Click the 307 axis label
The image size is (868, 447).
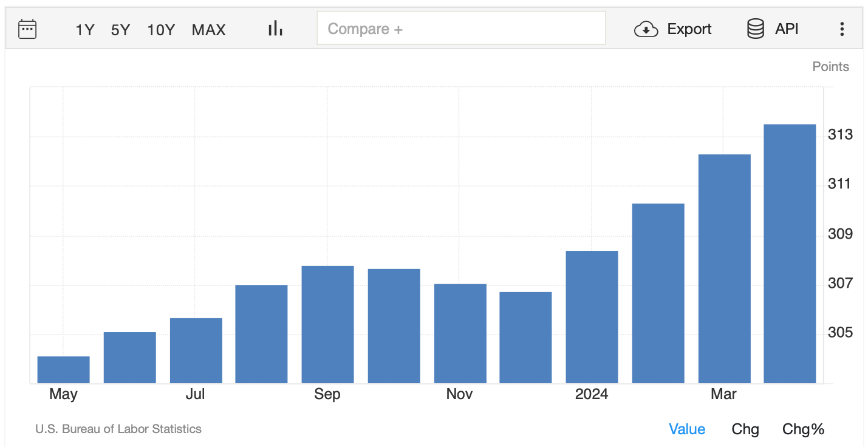[x=841, y=284]
